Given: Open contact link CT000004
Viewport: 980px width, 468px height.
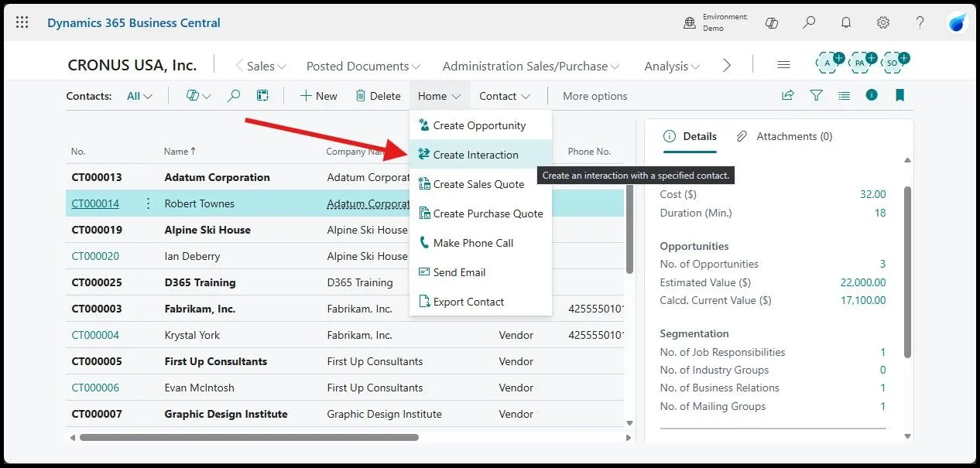Looking at the screenshot, I should tap(95, 335).
